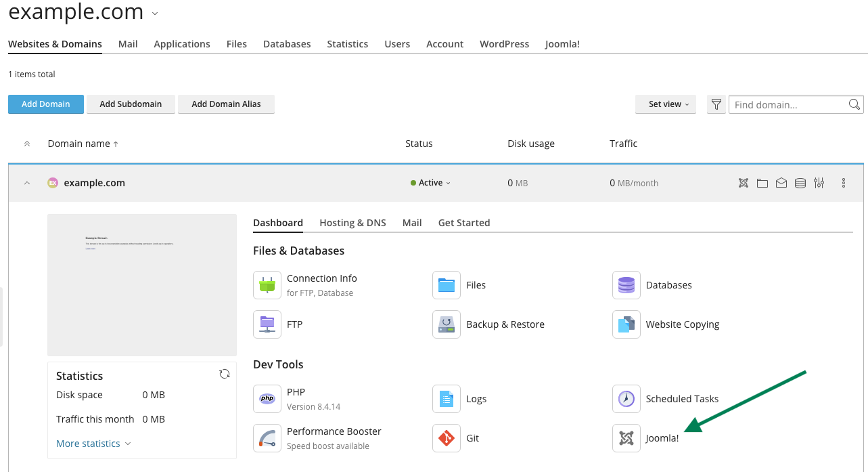Open the mail envelope icon in example.com row
The image size is (868, 472).
coord(781,183)
